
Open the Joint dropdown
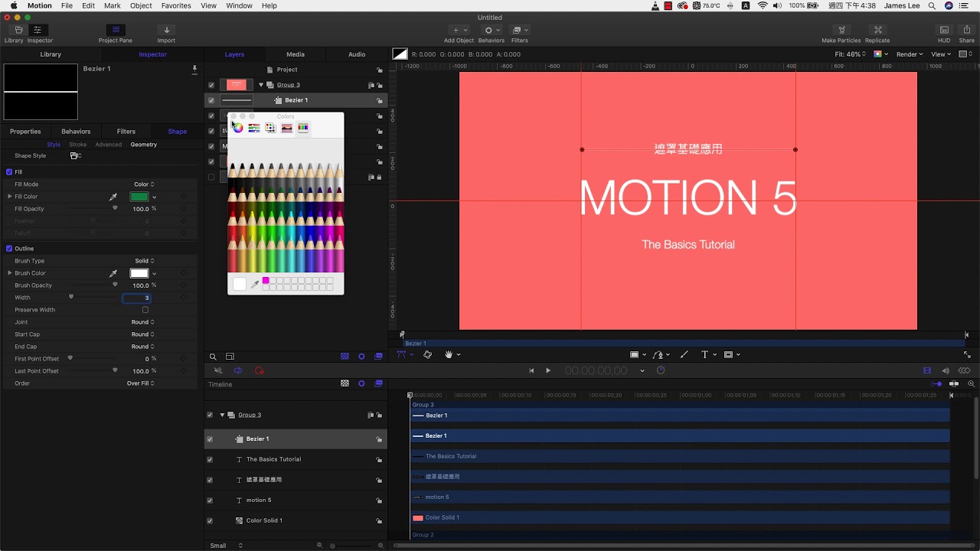(x=142, y=322)
